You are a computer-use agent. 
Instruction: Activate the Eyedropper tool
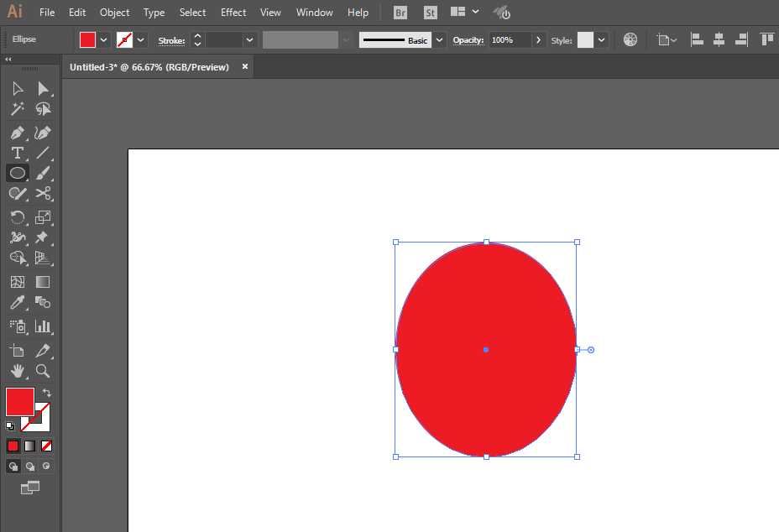pos(17,303)
